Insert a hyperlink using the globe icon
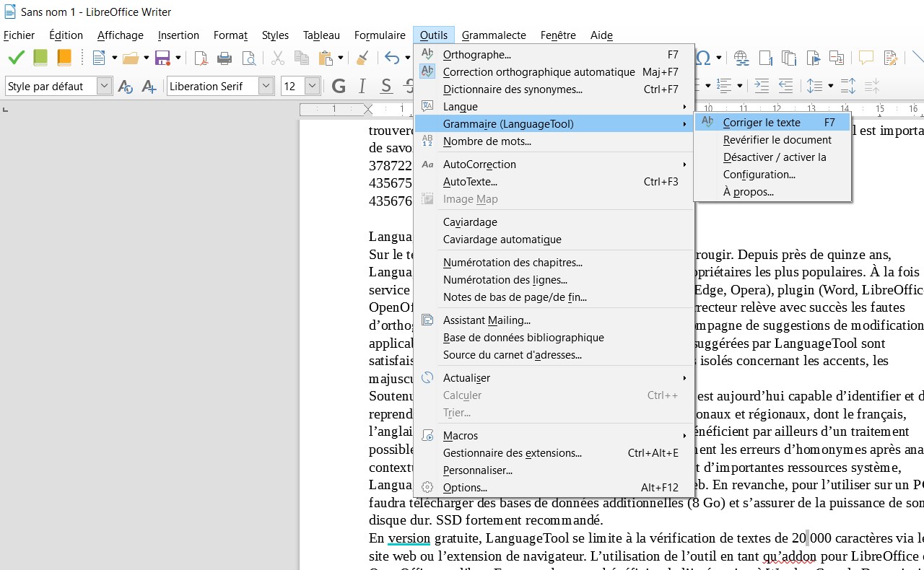 click(741, 58)
